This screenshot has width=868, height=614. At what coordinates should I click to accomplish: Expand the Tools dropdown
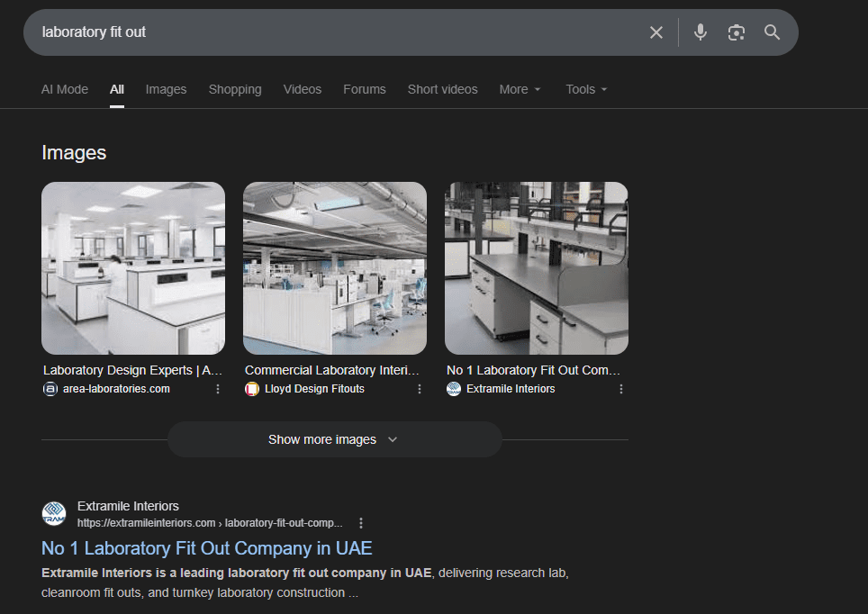586,89
